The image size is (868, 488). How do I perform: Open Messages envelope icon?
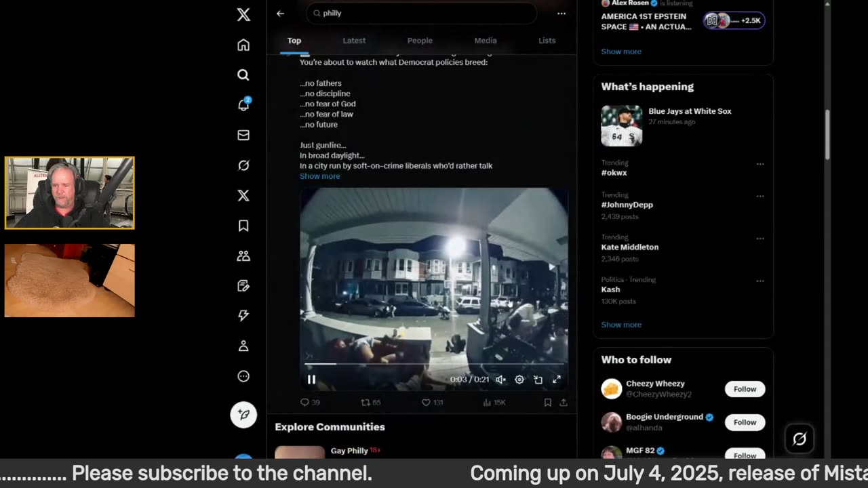coord(243,136)
